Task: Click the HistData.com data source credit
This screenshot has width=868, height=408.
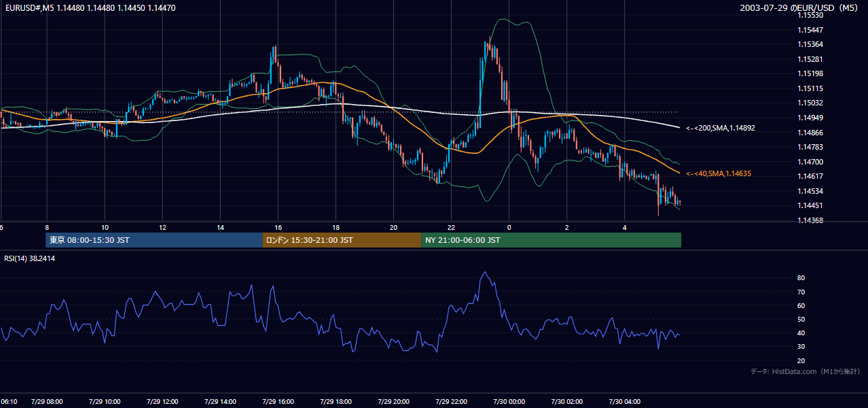Action: tap(805, 371)
